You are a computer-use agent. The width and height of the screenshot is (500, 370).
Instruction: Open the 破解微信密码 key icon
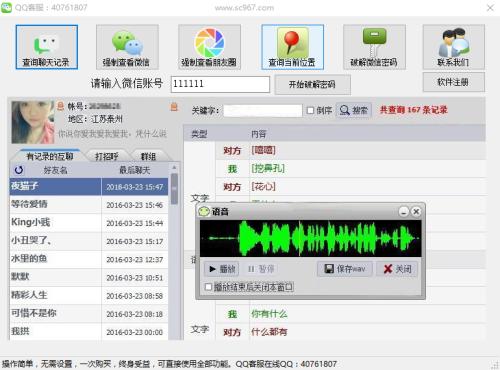(374, 47)
